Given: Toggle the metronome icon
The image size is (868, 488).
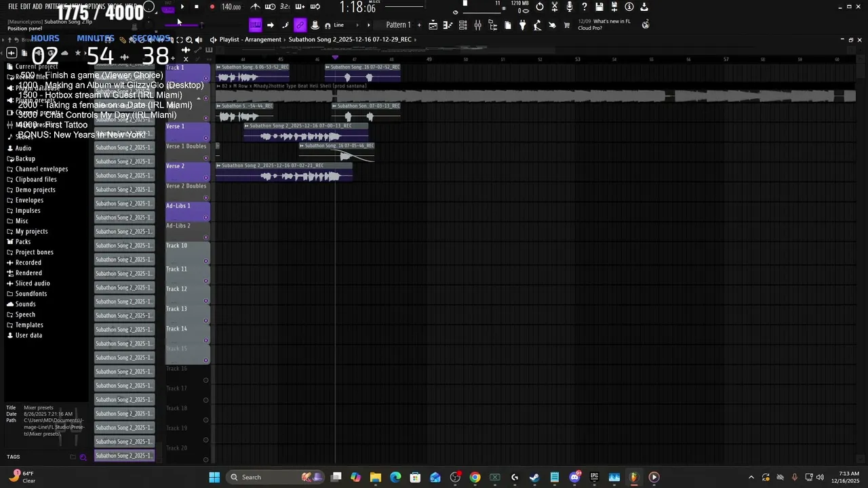Looking at the screenshot, I should point(255,7).
